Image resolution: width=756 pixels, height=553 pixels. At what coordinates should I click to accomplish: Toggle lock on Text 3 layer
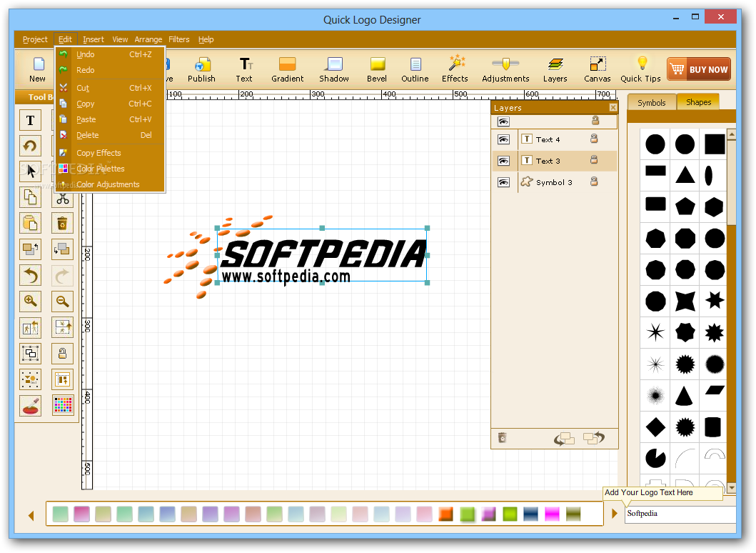[x=594, y=160]
